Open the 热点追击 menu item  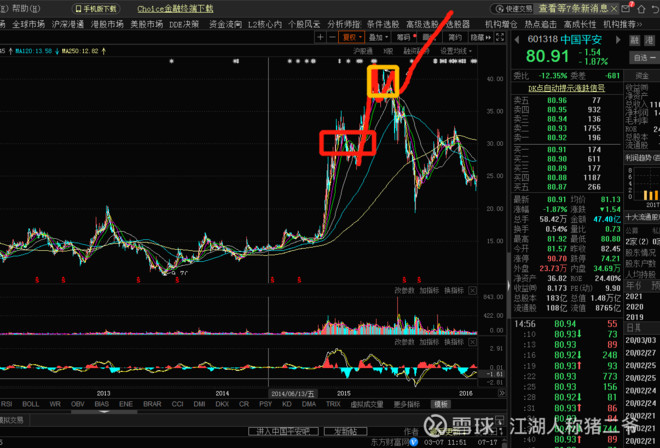pos(540,24)
